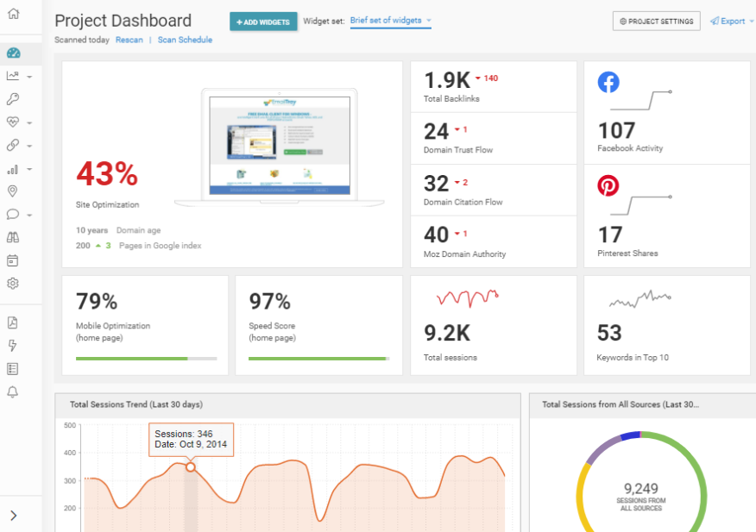The height and width of the screenshot is (532, 756).
Task: Click the Rescan link
Action: pos(129,40)
